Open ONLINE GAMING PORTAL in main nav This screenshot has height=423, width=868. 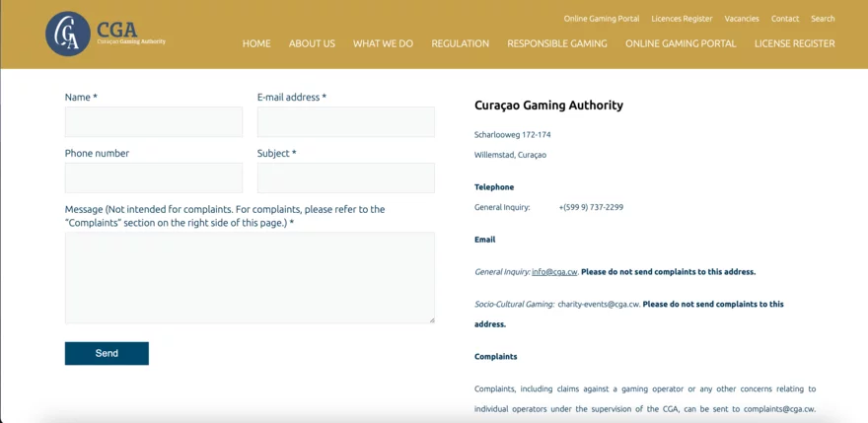pyautogui.click(x=681, y=43)
